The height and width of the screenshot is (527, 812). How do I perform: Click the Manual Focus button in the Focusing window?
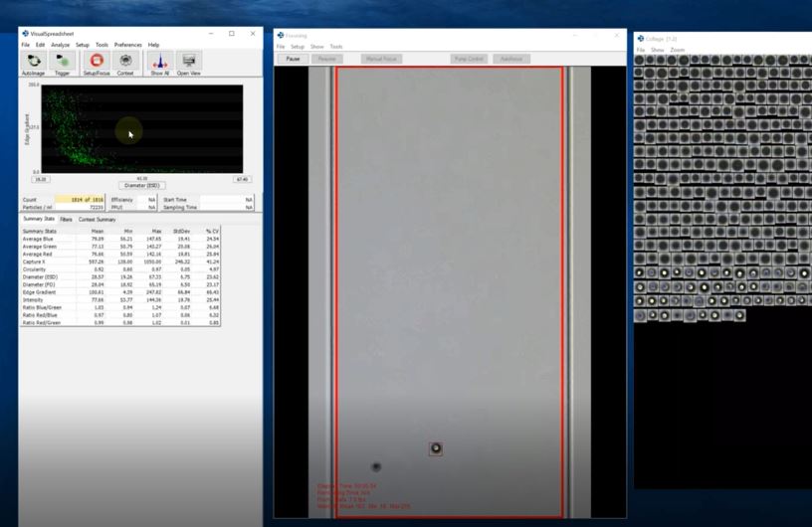tap(381, 59)
